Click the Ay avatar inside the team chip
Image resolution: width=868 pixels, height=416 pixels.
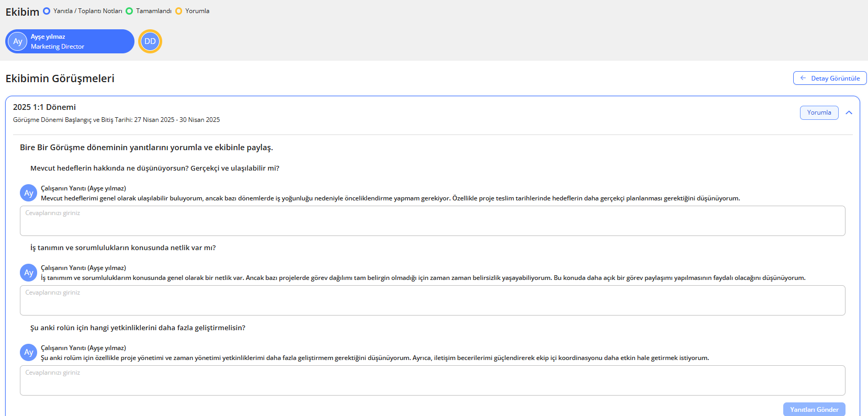(x=18, y=41)
